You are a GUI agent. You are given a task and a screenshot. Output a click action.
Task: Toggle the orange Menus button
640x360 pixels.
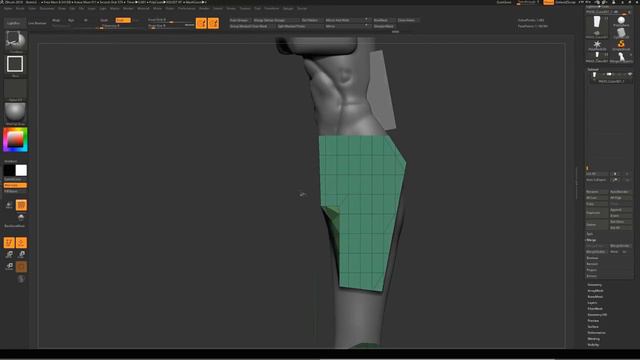pos(549,2)
